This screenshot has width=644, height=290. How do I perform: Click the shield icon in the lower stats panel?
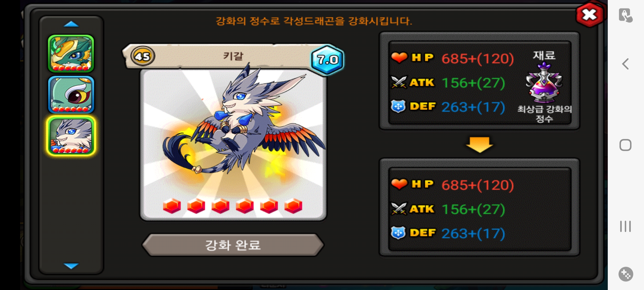tap(398, 233)
